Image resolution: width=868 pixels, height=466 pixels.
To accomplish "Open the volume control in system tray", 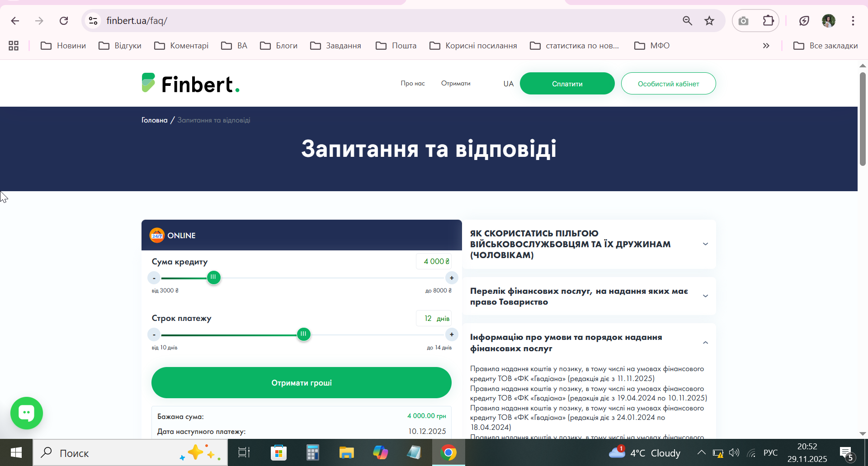I will (734, 452).
